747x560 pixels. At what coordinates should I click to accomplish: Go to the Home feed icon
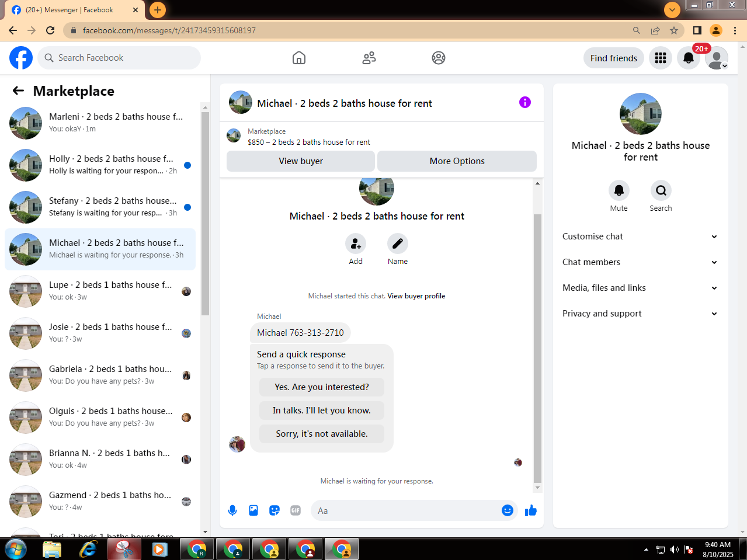click(299, 58)
